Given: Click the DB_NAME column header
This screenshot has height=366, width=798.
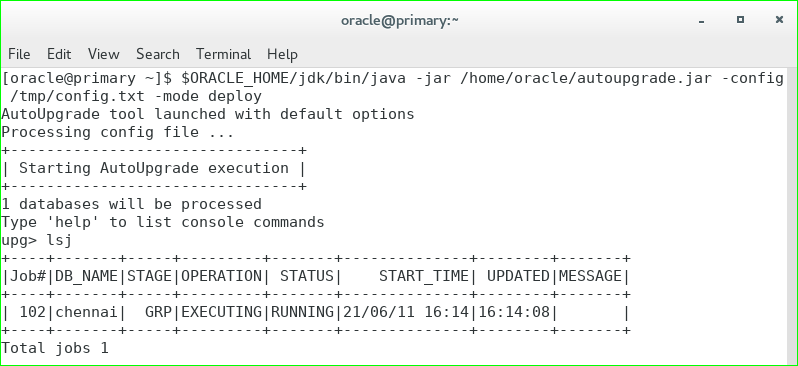Looking at the screenshot, I should click(x=86, y=276).
